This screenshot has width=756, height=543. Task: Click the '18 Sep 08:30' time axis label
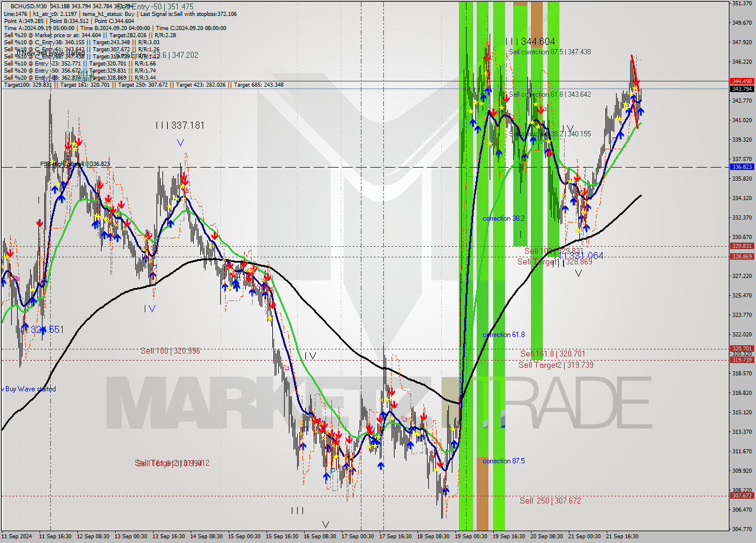tap(434, 537)
